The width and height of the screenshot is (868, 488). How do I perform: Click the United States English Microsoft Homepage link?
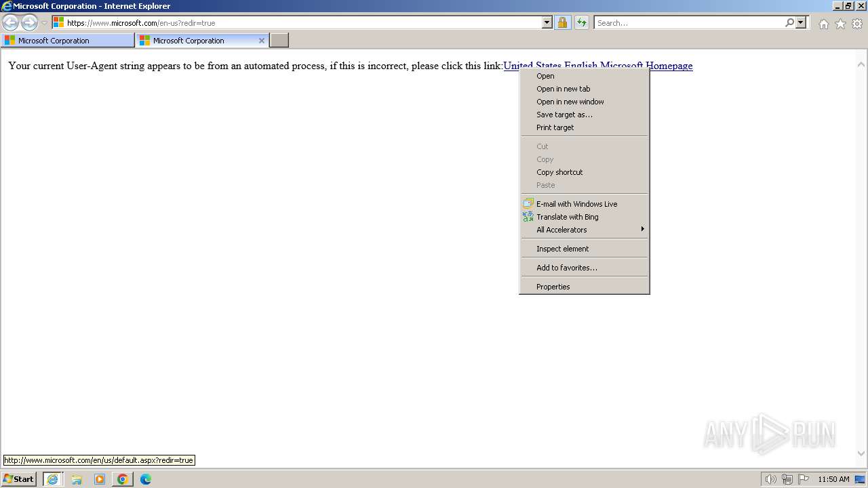click(598, 66)
